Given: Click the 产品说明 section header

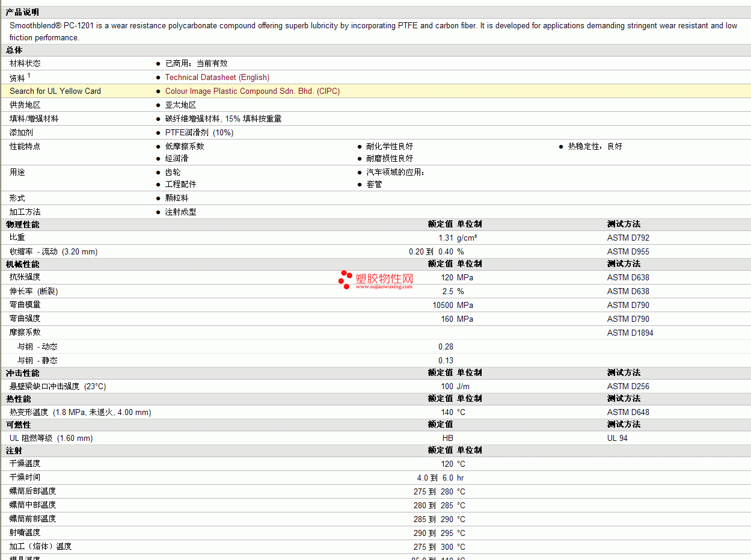Looking at the screenshot, I should click(22, 12).
